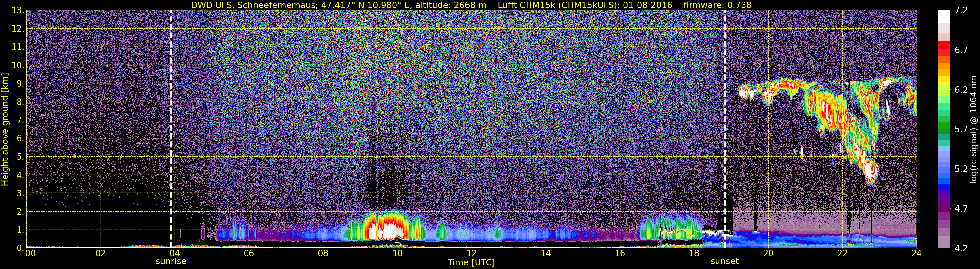Click the '10' time axis tick label
The image size is (980, 269).
point(397,253)
